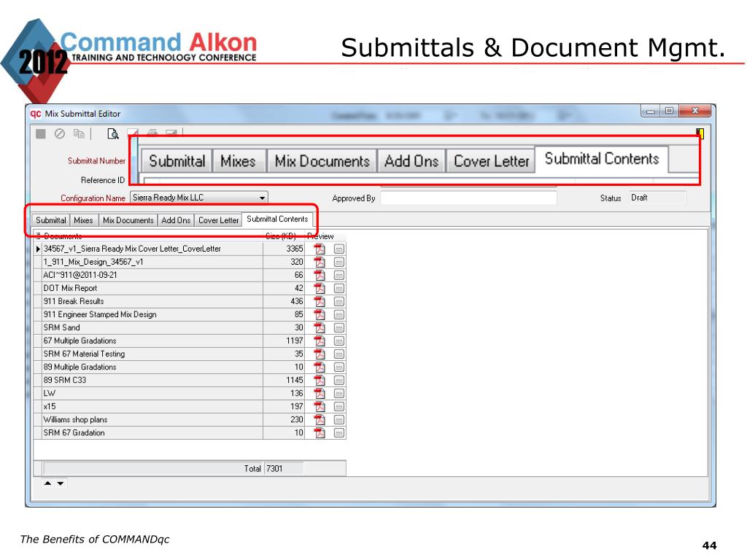Open PDF preview icon for 1_911_Mix_Design_34567_v1

320,262
